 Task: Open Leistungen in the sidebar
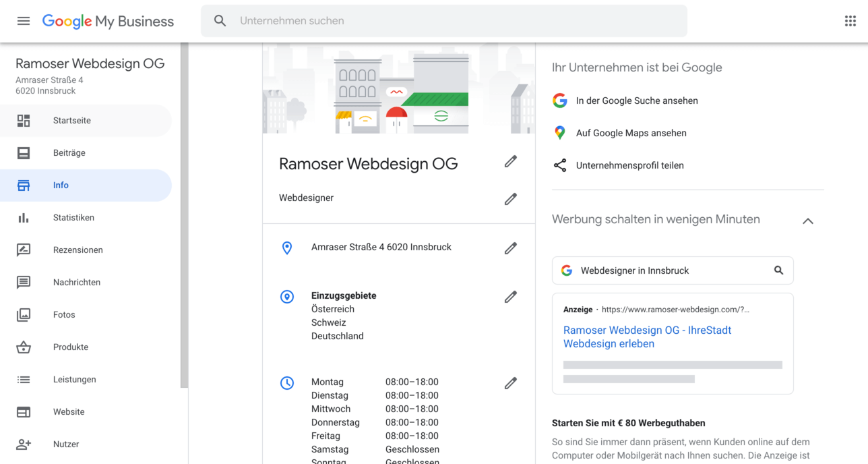click(86, 380)
